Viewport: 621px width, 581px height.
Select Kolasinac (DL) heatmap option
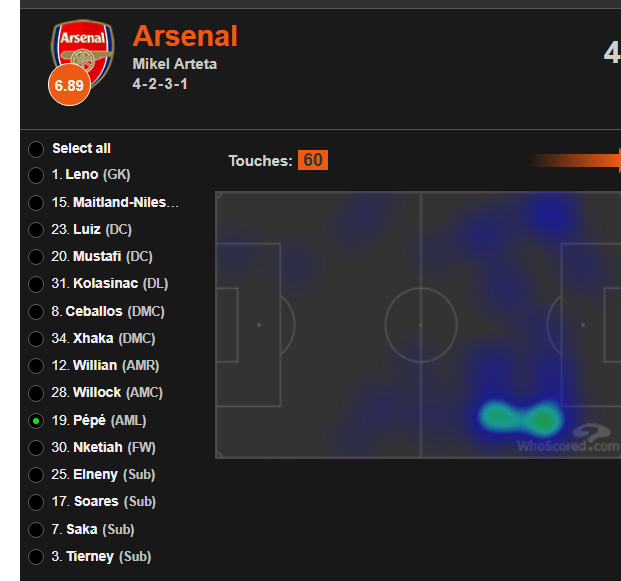(36, 285)
